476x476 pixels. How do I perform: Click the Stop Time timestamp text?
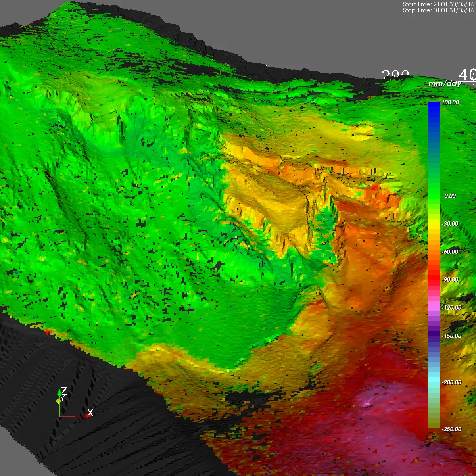pos(438,10)
